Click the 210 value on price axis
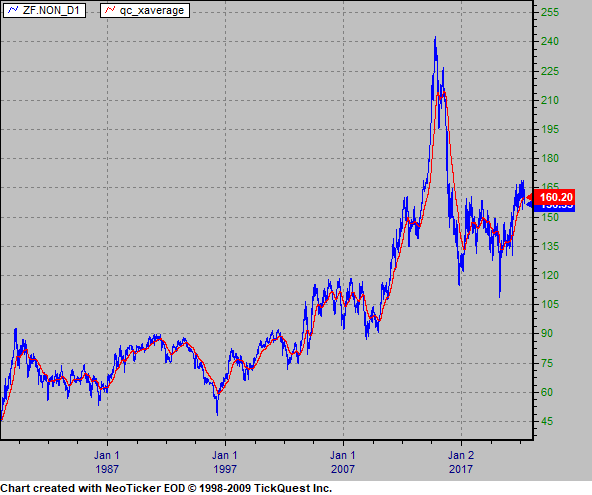The height and width of the screenshot is (495, 592). coord(550,100)
